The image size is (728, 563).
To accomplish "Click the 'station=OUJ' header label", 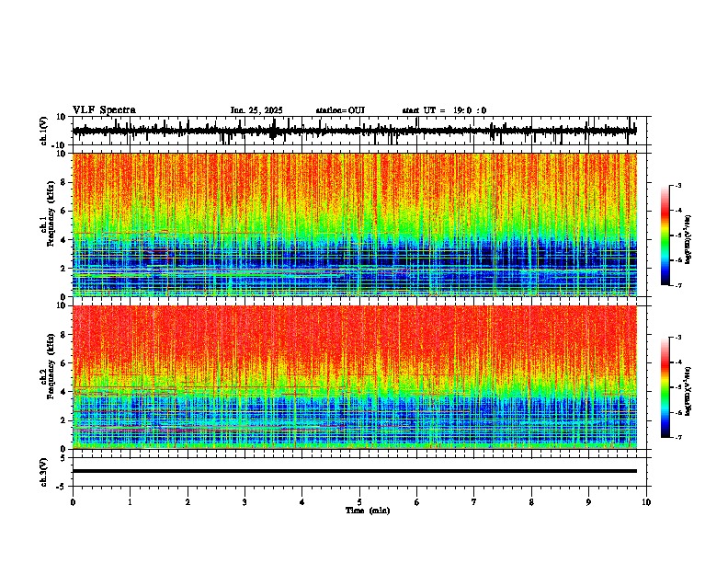I will [x=340, y=110].
